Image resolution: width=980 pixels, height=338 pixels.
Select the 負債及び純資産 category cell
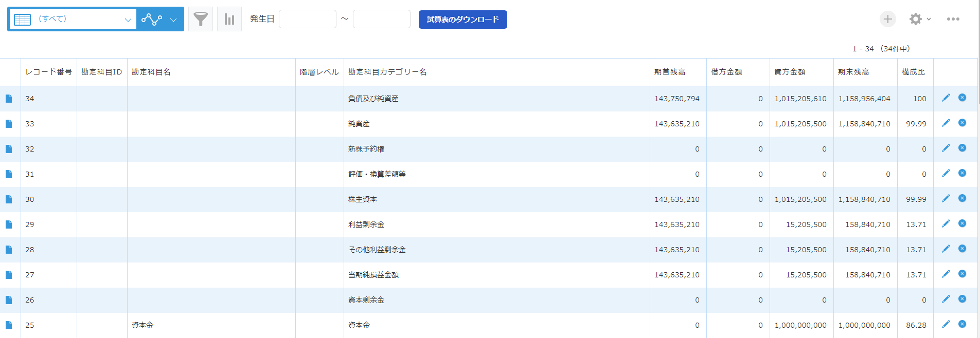[497, 99]
